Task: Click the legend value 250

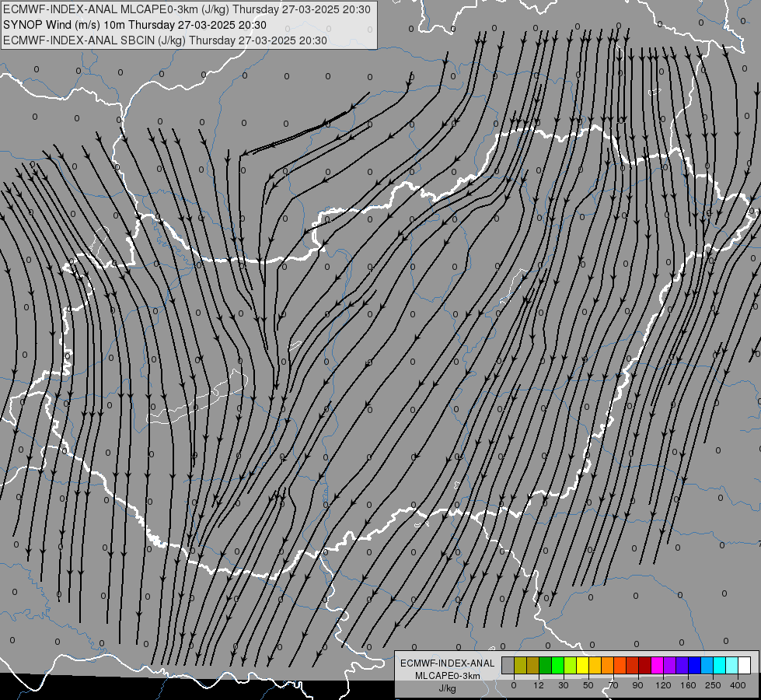Action: [x=713, y=685]
